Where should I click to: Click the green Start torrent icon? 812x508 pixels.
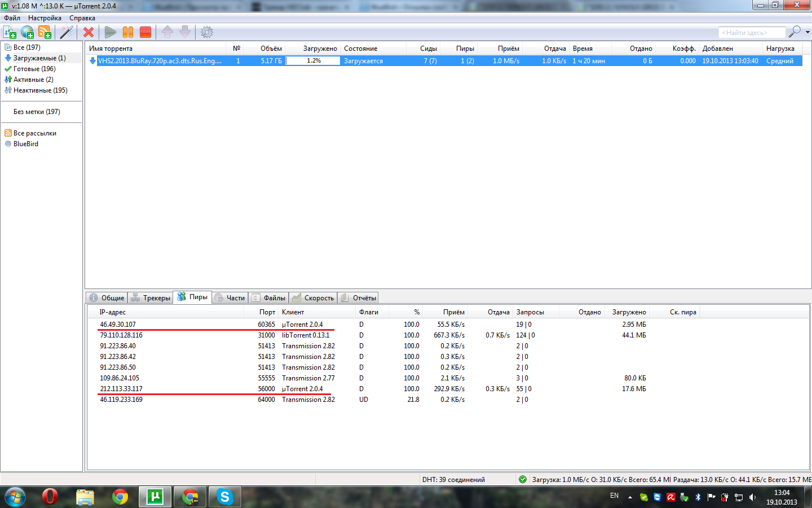click(111, 32)
